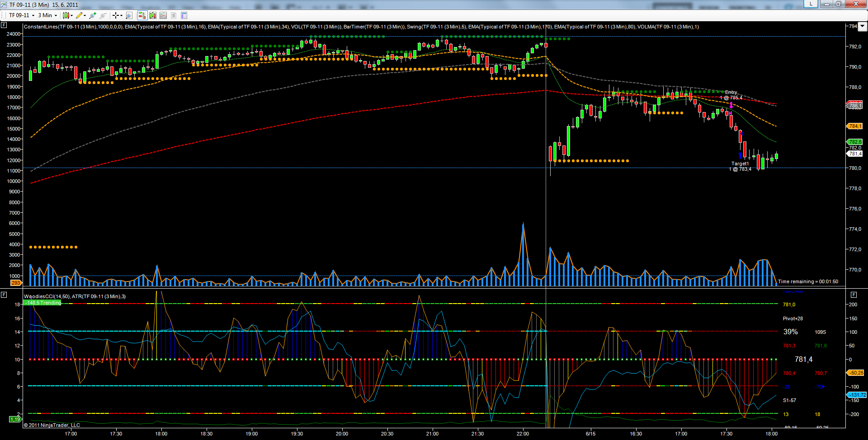Click the zoom frame magnifier icon
The width and height of the screenshot is (868, 440).
[x=129, y=15]
